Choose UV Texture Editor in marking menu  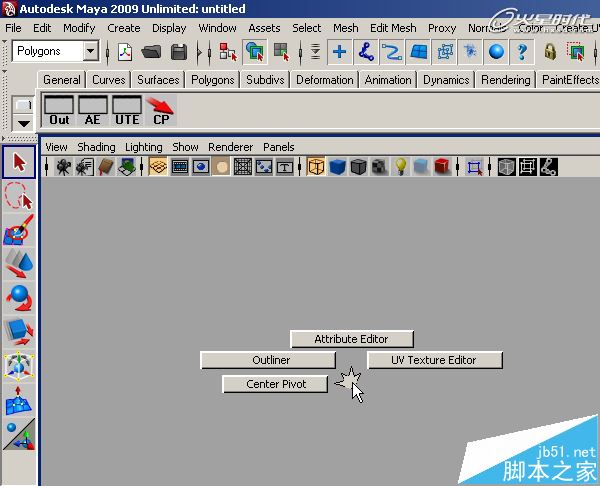[x=435, y=360]
